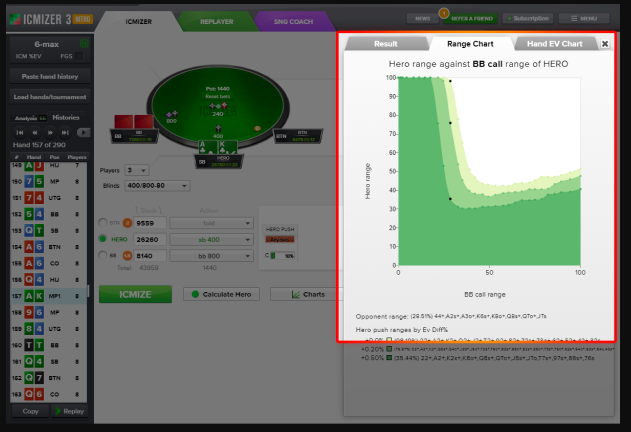This screenshot has height=432, width=631.
Task: Adjust the C 10% call range bar
Action: tap(283, 256)
